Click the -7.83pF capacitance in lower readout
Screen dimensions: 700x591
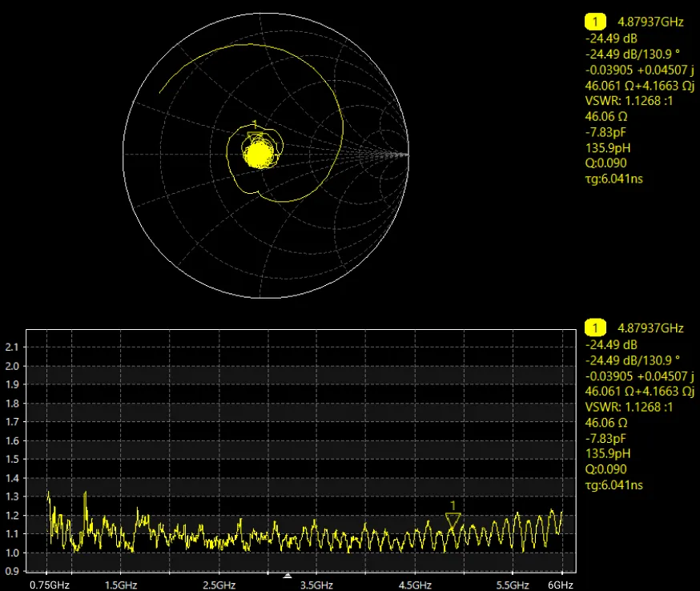click(605, 439)
